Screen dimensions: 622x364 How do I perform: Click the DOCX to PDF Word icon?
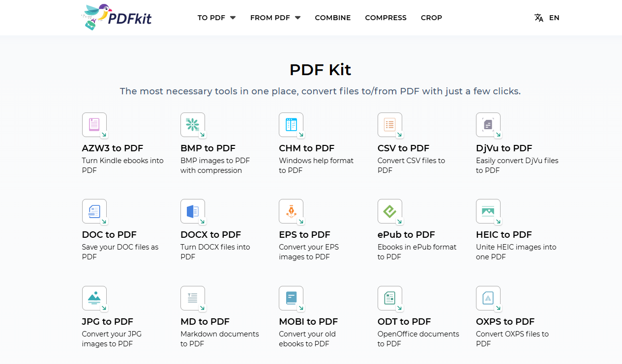tap(193, 211)
